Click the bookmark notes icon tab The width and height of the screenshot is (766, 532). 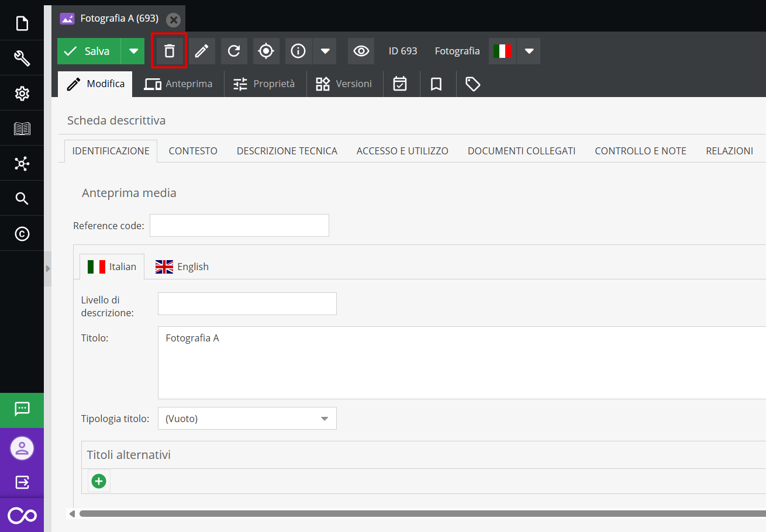(436, 84)
